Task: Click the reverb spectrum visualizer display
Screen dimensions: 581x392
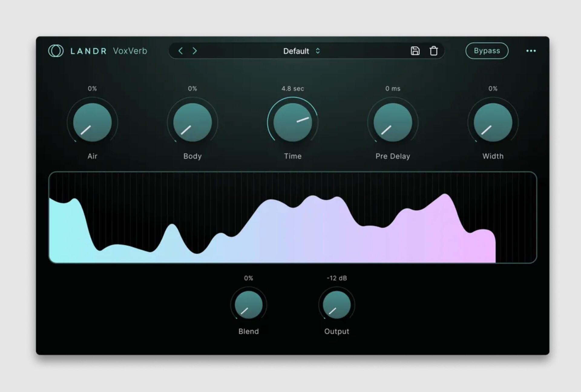Action: [x=293, y=217]
